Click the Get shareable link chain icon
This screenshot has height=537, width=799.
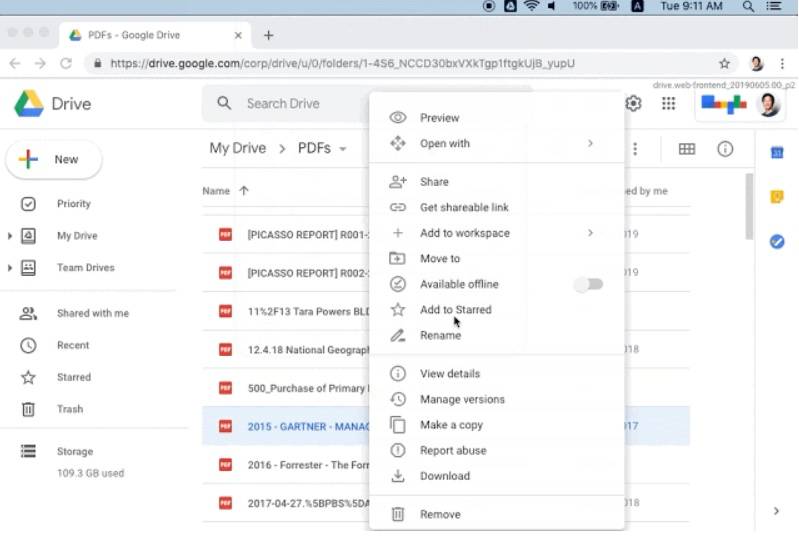[x=397, y=207]
